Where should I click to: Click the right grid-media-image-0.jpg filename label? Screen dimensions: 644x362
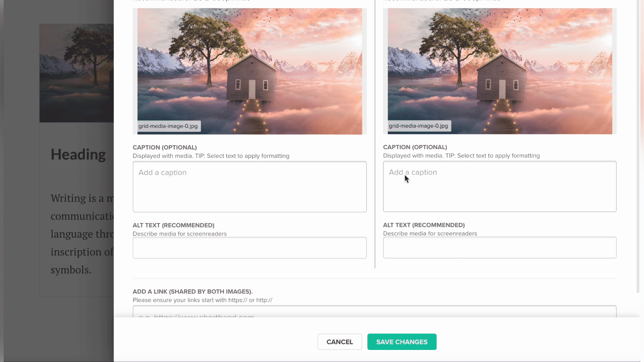click(418, 126)
